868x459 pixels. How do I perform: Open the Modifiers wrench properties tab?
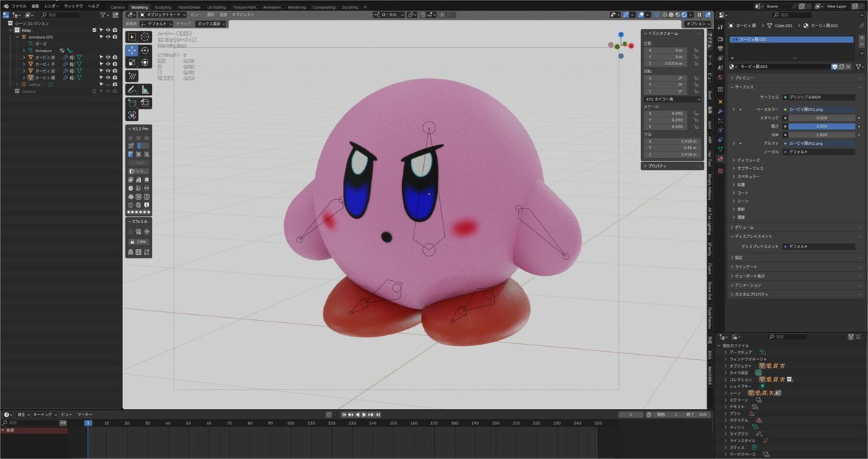pos(720,110)
